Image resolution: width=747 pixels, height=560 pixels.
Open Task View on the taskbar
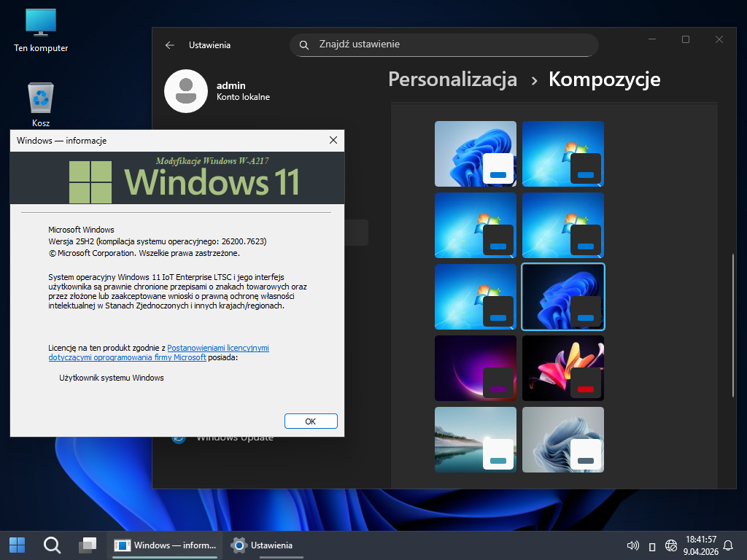pos(88,545)
